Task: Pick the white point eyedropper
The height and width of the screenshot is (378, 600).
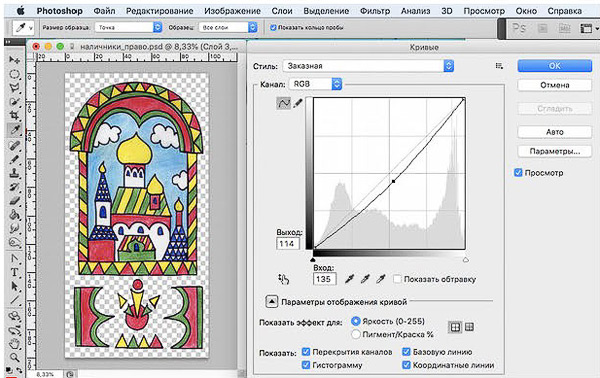Action: point(380,279)
